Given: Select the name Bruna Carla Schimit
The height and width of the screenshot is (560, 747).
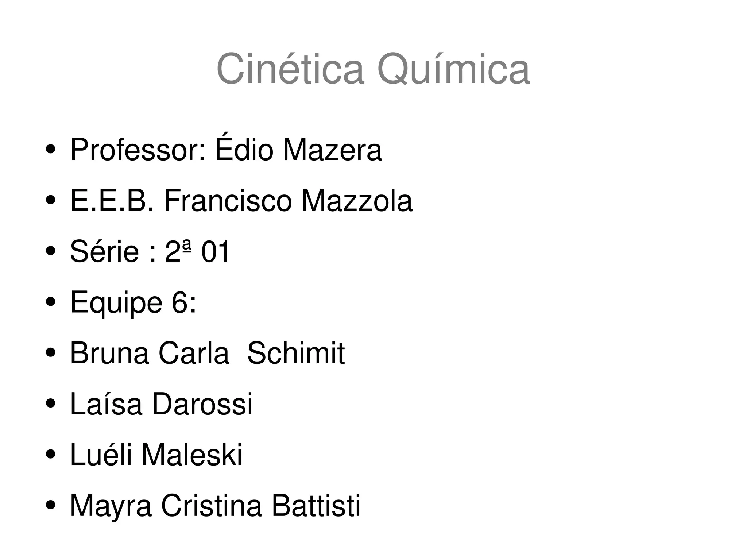Looking at the screenshot, I should [x=207, y=352].
